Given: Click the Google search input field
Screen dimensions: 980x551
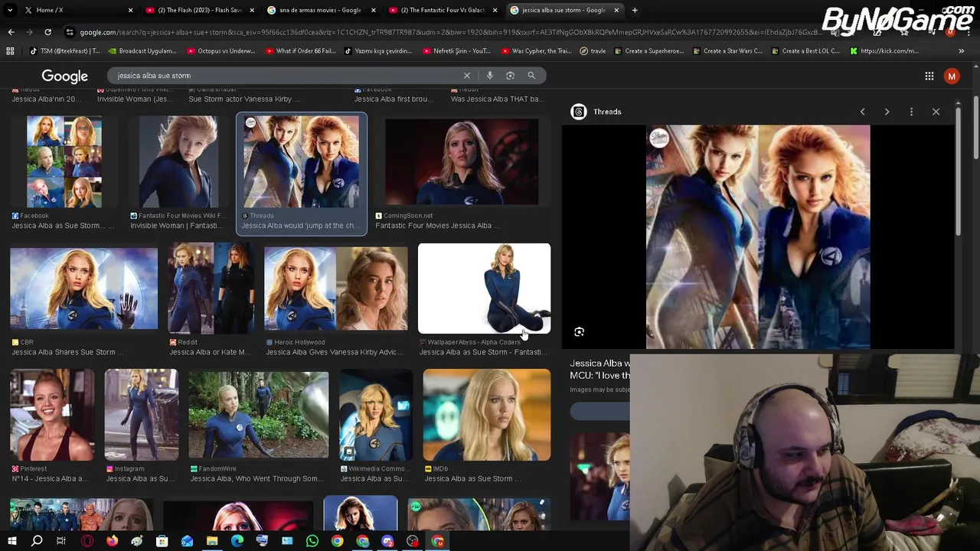Looking at the screenshot, I should 287,76.
